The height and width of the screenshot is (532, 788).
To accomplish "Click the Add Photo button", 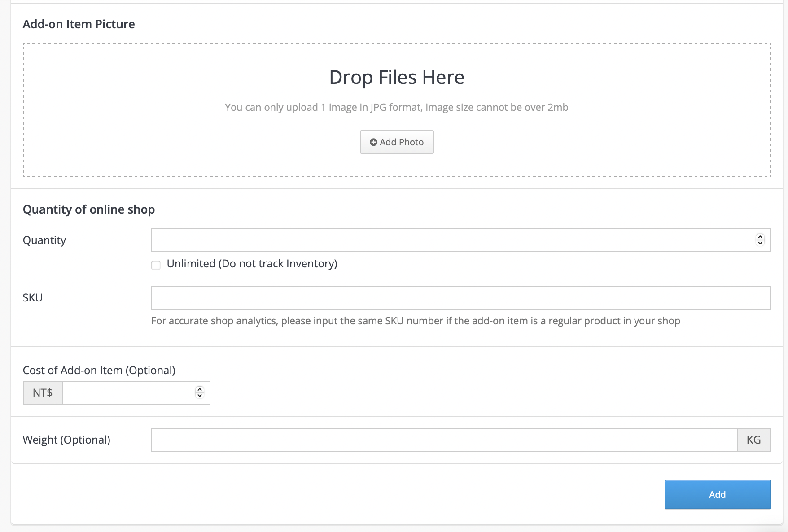I will click(397, 142).
